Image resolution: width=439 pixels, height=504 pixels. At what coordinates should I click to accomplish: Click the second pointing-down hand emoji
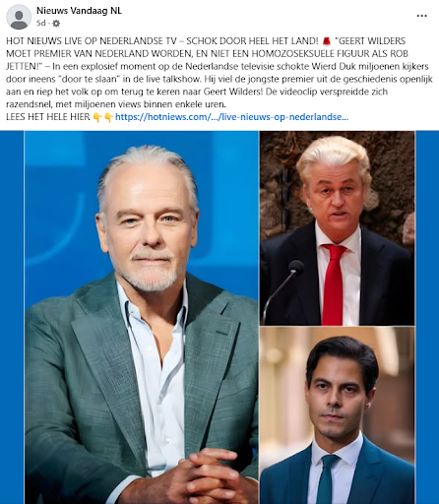[x=109, y=117]
